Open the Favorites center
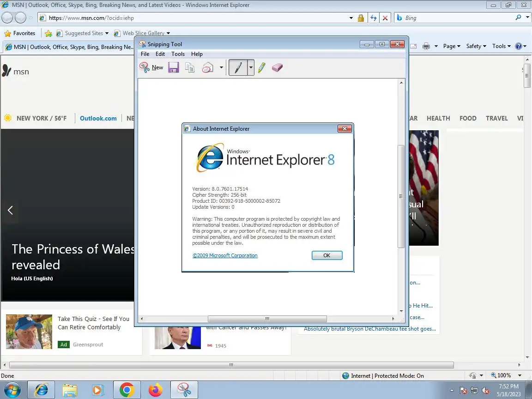Viewport: 532px width, 399px height. 20,33
